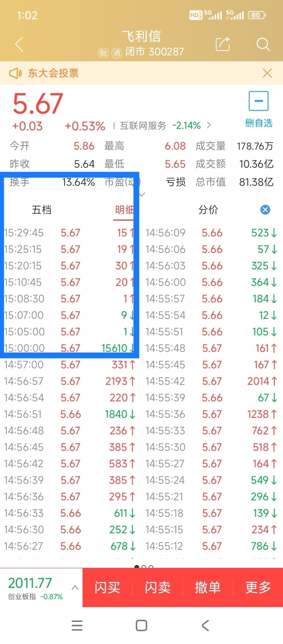Close the detail panel with blue X
This screenshot has width=283, height=644.
265,210
